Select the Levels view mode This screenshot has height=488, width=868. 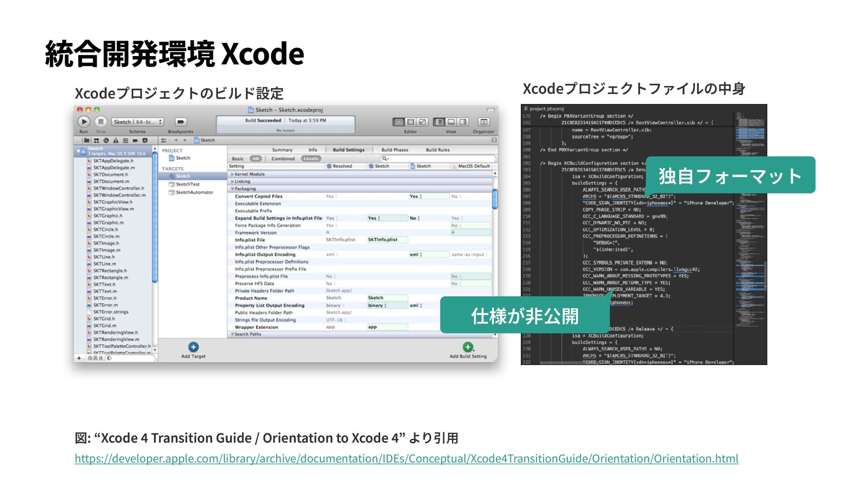coord(311,159)
